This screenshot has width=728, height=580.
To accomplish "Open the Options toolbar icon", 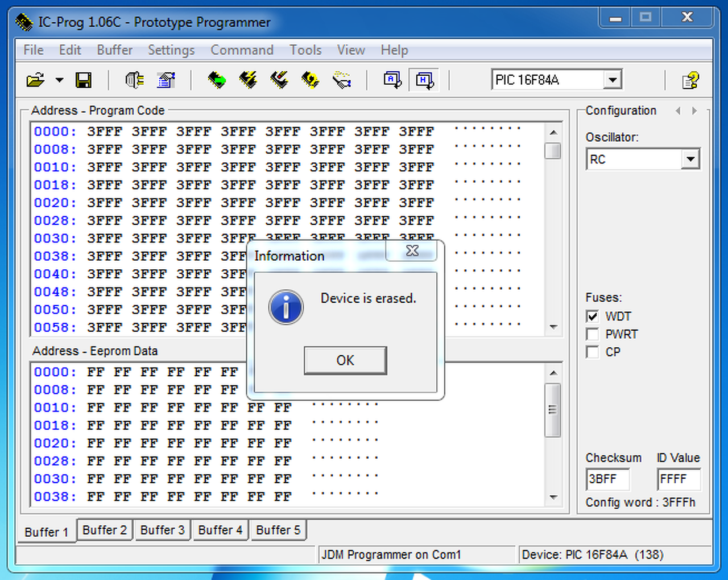I will [x=166, y=80].
